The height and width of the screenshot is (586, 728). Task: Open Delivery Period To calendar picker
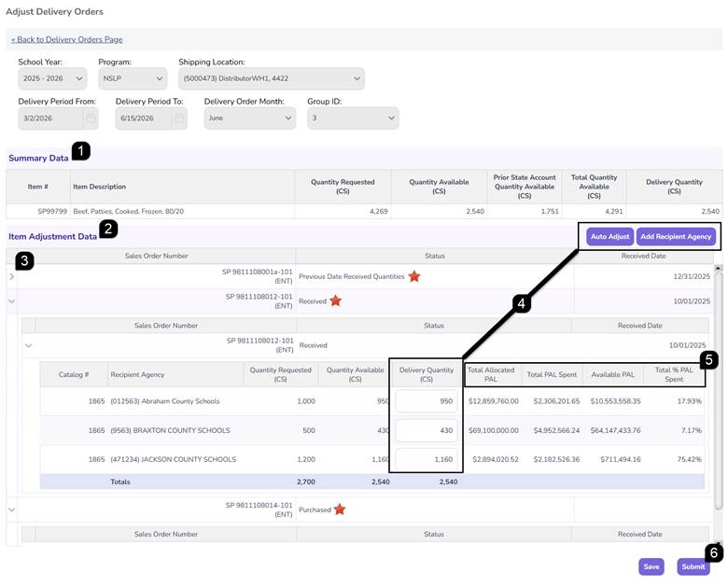point(179,119)
